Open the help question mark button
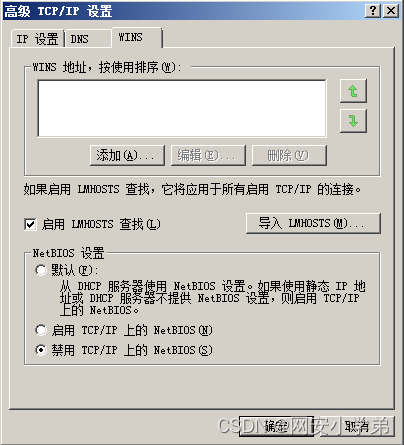 pyautogui.click(x=373, y=11)
